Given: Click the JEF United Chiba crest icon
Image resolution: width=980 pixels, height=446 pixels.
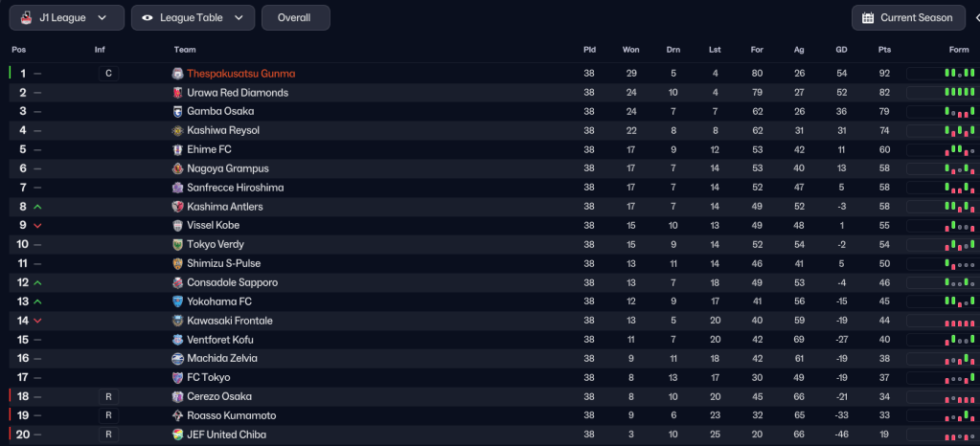Looking at the screenshot, I should pyautogui.click(x=177, y=435).
